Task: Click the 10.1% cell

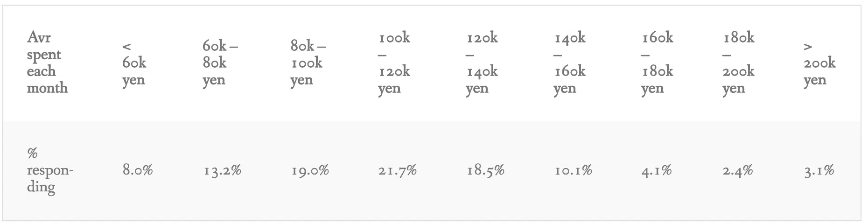Action: tap(573, 170)
